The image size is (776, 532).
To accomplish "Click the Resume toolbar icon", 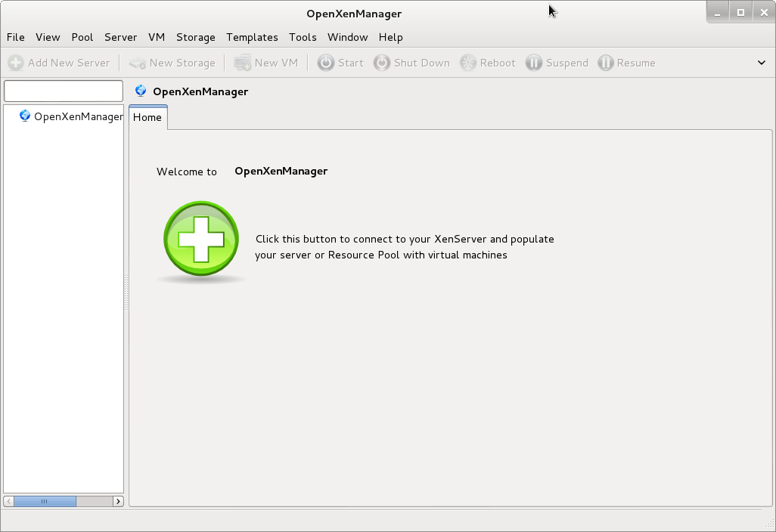I will pos(606,63).
